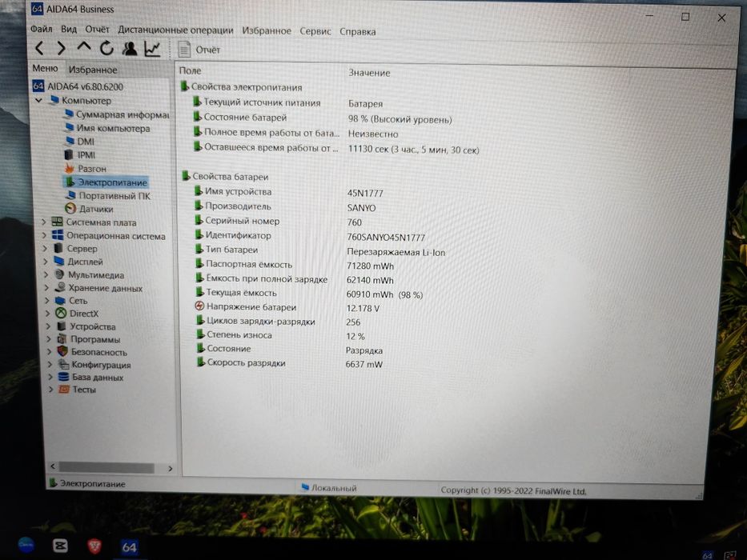Click sidebar horizontal scrollbar right arrow
This screenshot has width=747, height=560.
pyautogui.click(x=170, y=469)
